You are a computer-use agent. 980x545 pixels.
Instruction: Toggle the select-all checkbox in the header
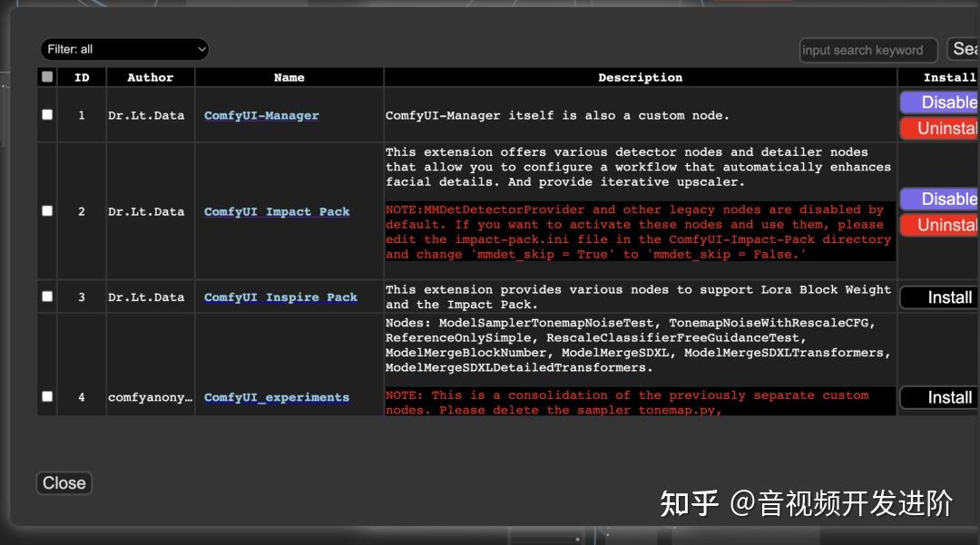pyautogui.click(x=46, y=77)
